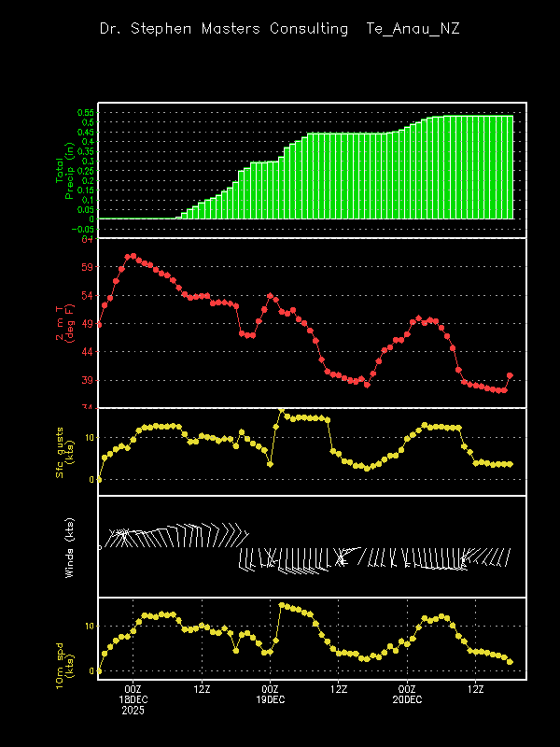This screenshot has height=747, width=560.
Task: Click the highest red temperature data point
Action: [x=132, y=255]
